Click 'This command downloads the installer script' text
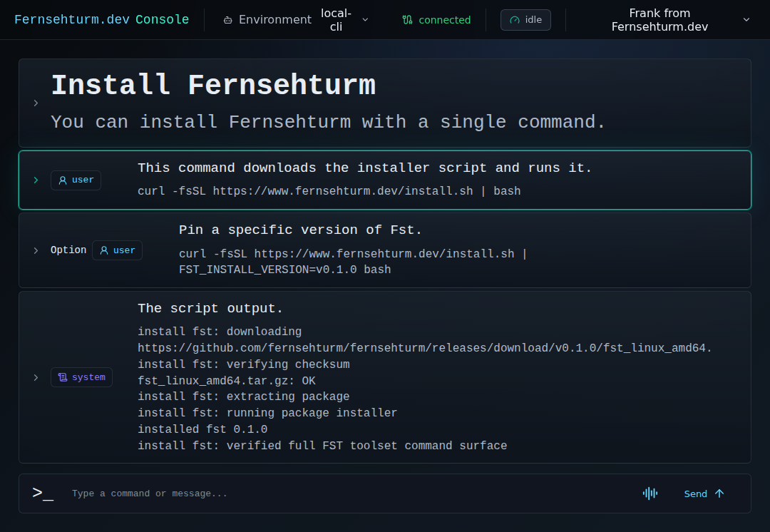The width and height of the screenshot is (770, 532). pyautogui.click(x=365, y=168)
